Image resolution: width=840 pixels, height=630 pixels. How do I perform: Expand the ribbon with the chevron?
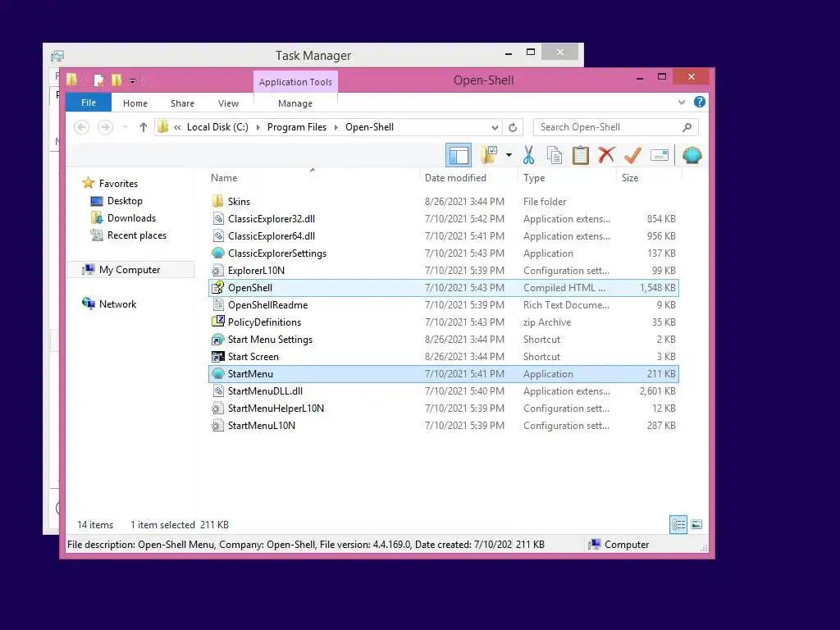(x=682, y=102)
